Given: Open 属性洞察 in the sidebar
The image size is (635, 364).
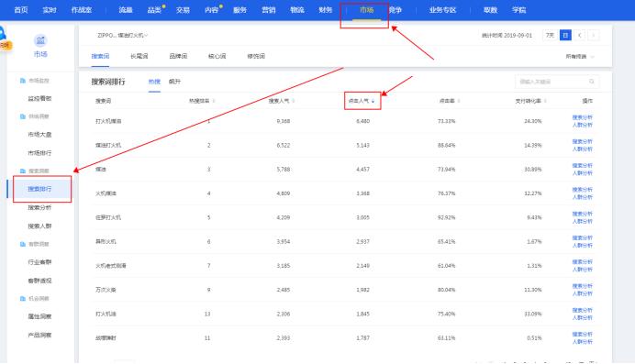Looking at the screenshot, I should click(39, 316).
